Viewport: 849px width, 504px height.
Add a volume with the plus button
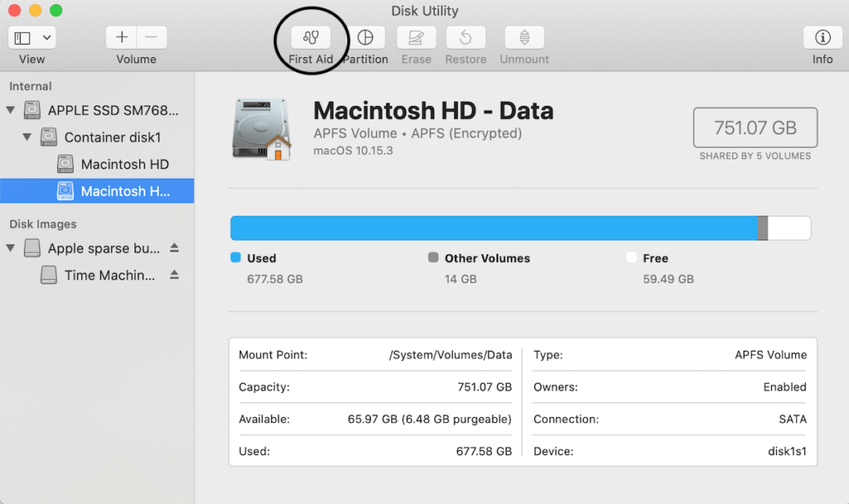click(x=121, y=37)
